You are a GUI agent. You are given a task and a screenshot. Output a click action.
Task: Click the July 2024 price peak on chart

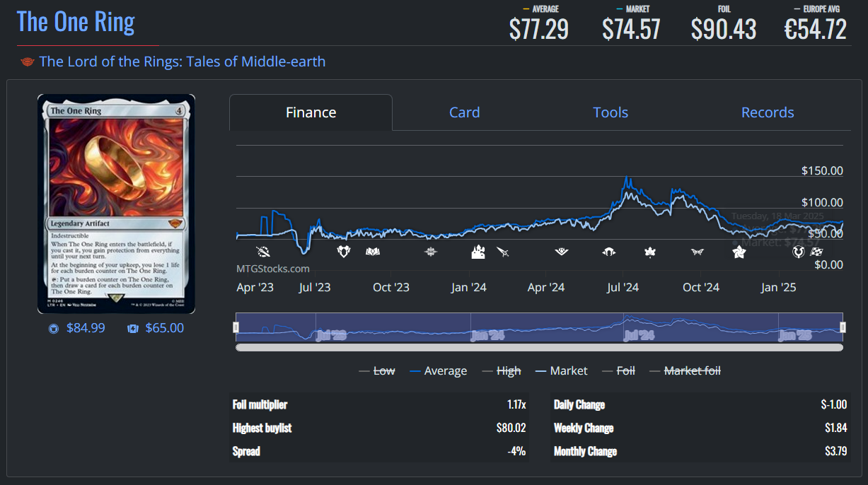tap(626, 178)
